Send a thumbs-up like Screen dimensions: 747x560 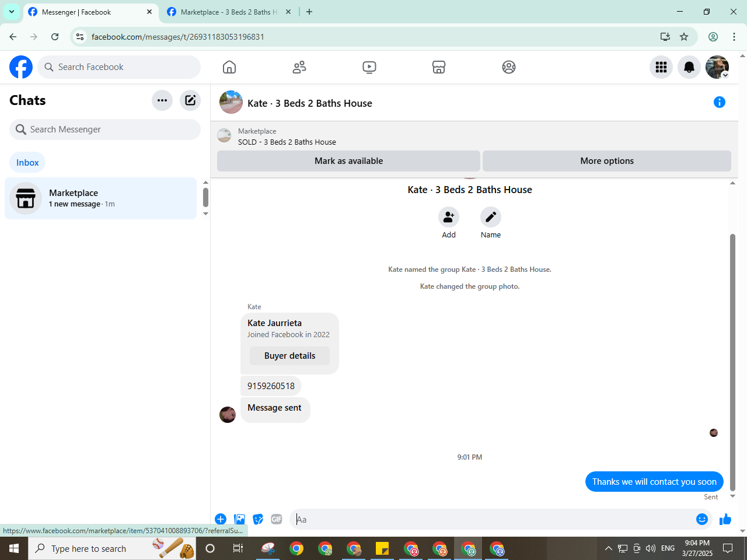[725, 519]
